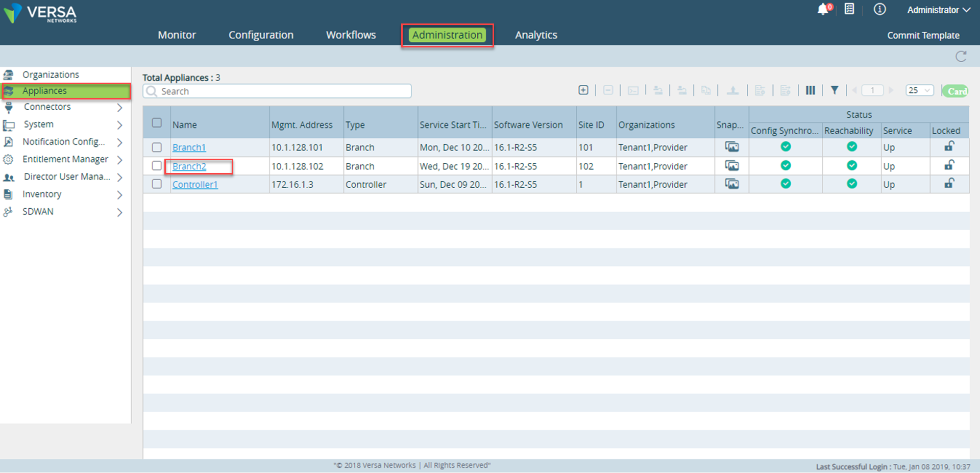Open the column selector icon
Screen dimensions: 980x473
[x=810, y=90]
